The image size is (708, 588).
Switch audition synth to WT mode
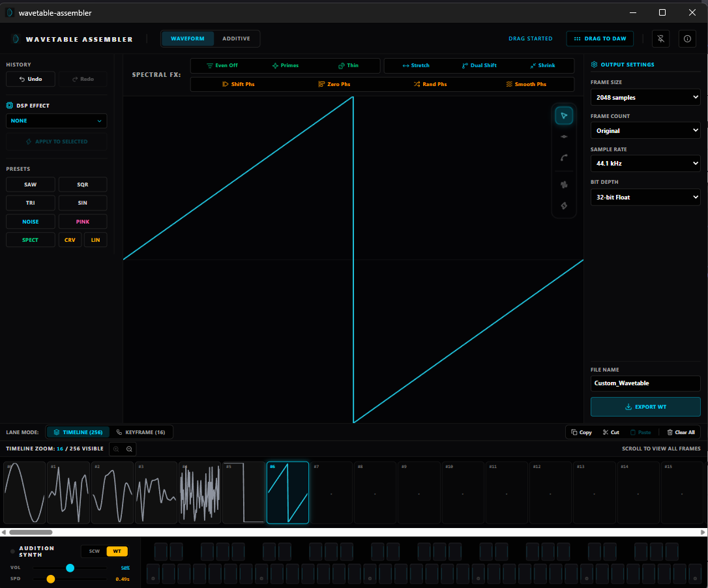click(x=117, y=551)
